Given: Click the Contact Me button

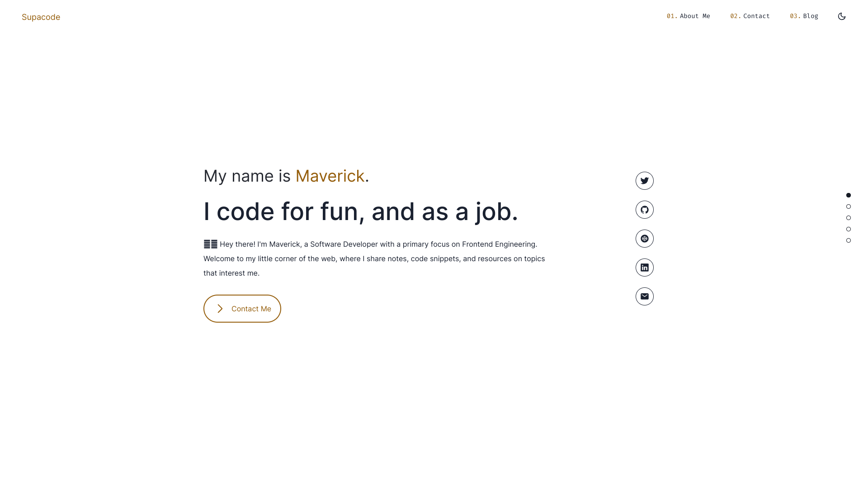Looking at the screenshot, I should coord(242,309).
